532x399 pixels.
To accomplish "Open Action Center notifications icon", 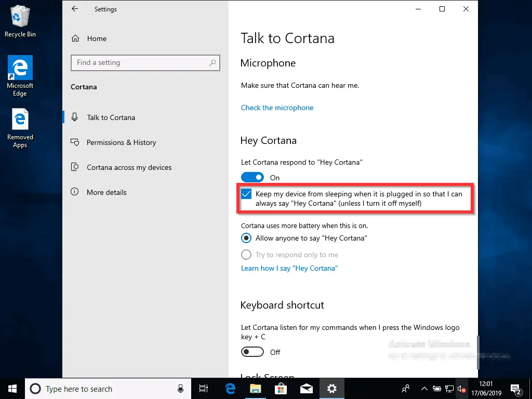I will click(516, 389).
